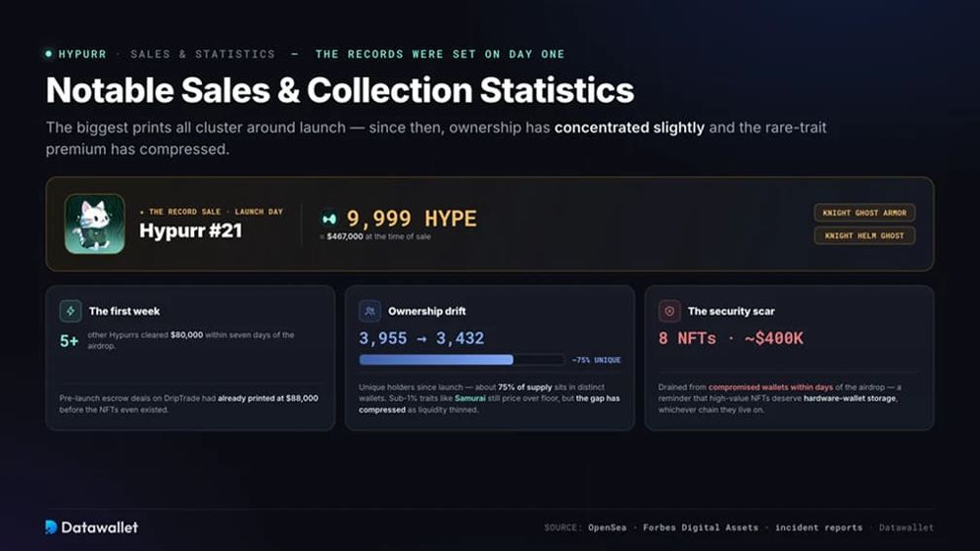The width and height of the screenshot is (980, 551).
Task: Click the HYPURR breadcrumb label
Action: (82, 54)
